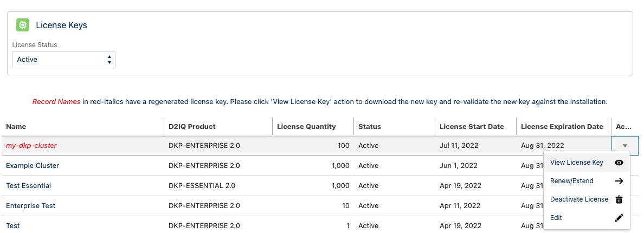Open the Test record link
This screenshot has width=644, height=233.
12,225
